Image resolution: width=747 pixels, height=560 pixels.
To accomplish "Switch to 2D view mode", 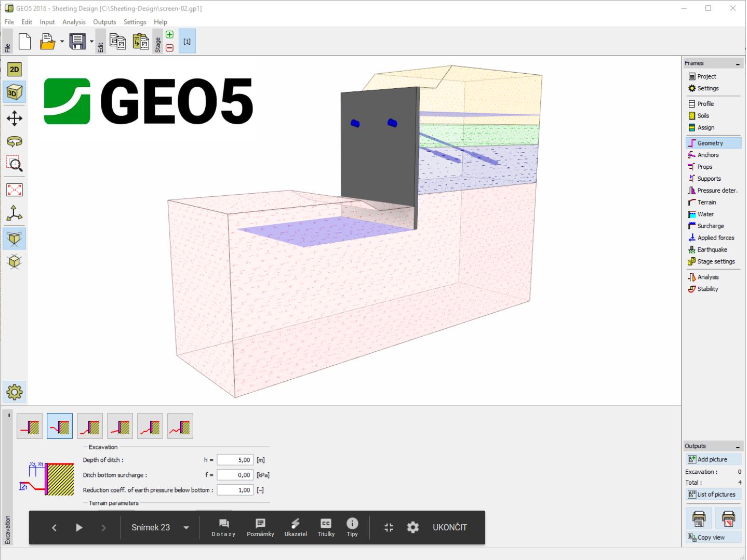I will pos(14,70).
